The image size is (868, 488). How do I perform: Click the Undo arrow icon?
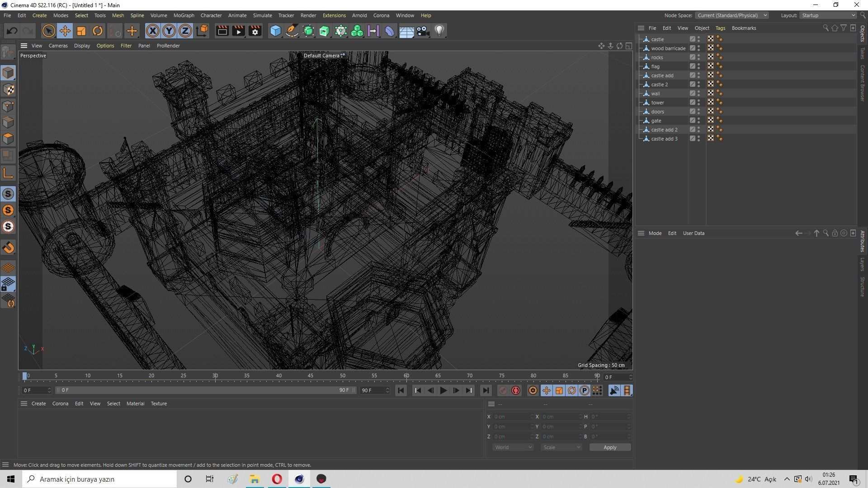[x=12, y=31]
